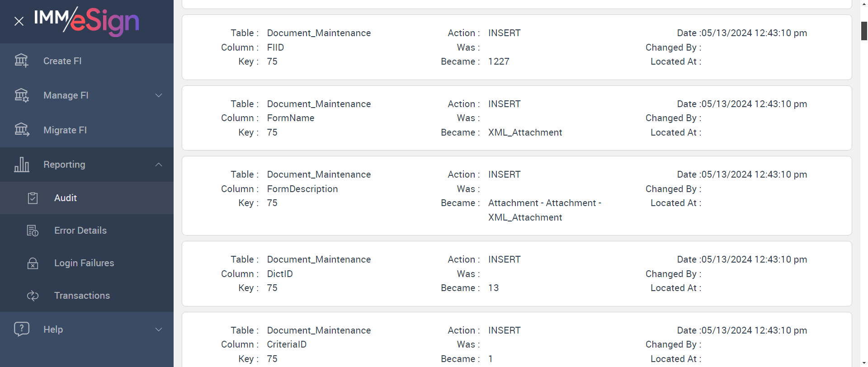Screen dimensions: 868x367
Task: Click the Transactions cycle icon
Action: coord(33,296)
